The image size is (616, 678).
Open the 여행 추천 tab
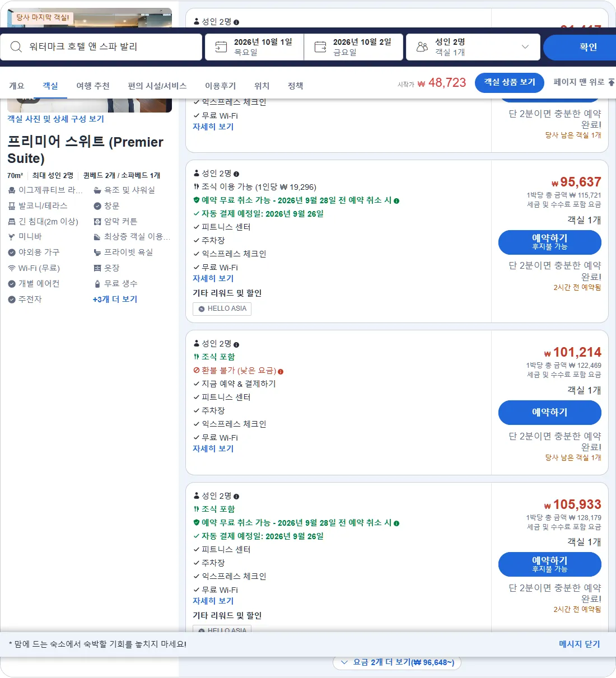pos(93,86)
